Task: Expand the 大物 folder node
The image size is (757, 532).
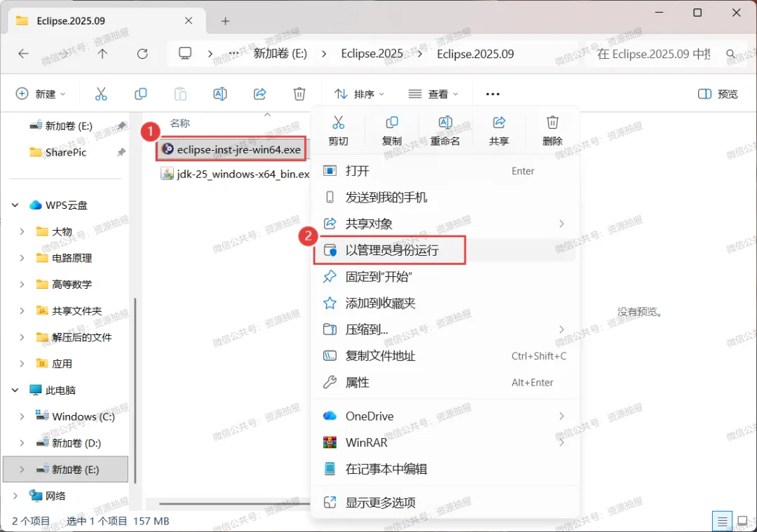Action: tap(22, 232)
